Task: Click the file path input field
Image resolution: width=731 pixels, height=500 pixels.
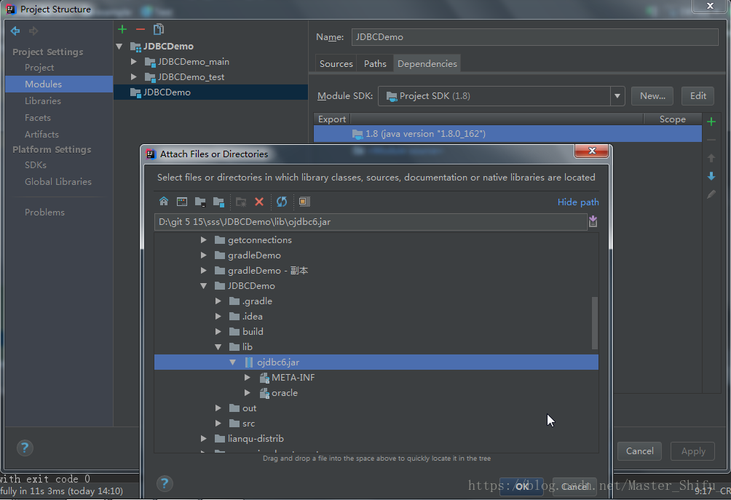Action: pos(371,222)
